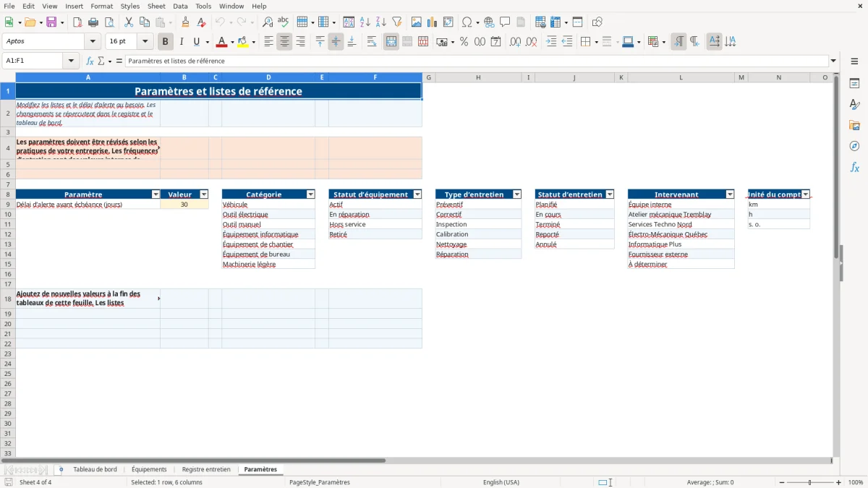The height and width of the screenshot is (488, 868).
Task: Click the Insert Comment icon
Action: coord(505,22)
